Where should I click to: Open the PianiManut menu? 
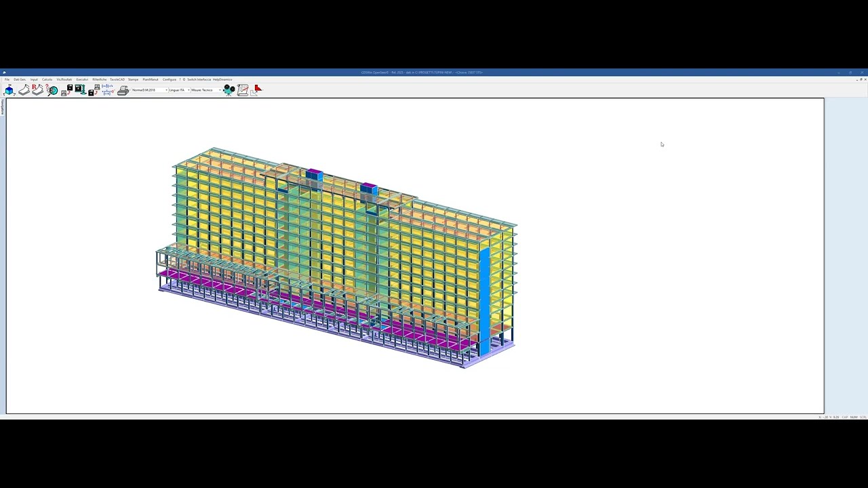[151, 79]
